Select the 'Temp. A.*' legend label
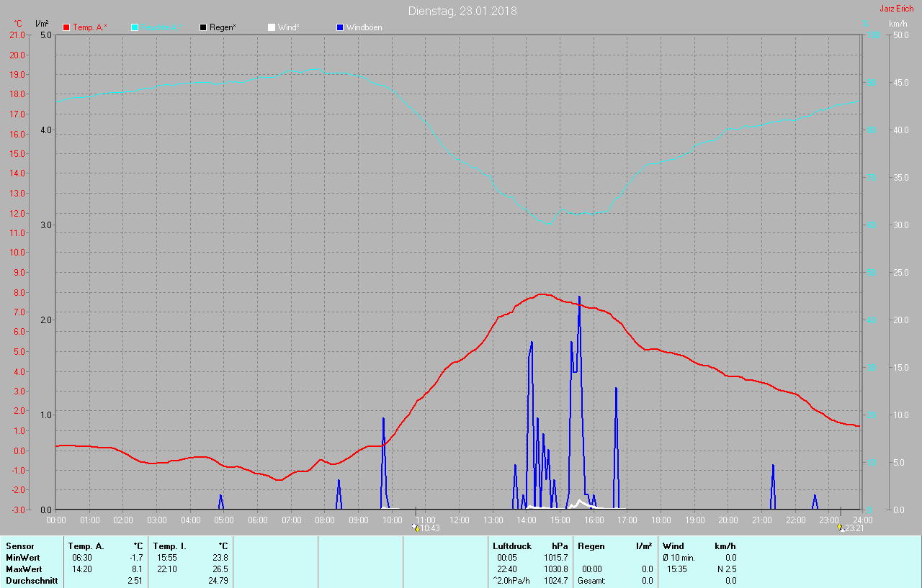The height and width of the screenshot is (588, 922). 90,27
